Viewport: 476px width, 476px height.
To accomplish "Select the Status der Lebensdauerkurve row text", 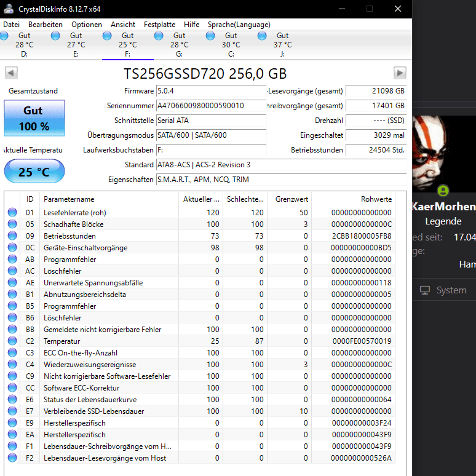I will point(90,400).
